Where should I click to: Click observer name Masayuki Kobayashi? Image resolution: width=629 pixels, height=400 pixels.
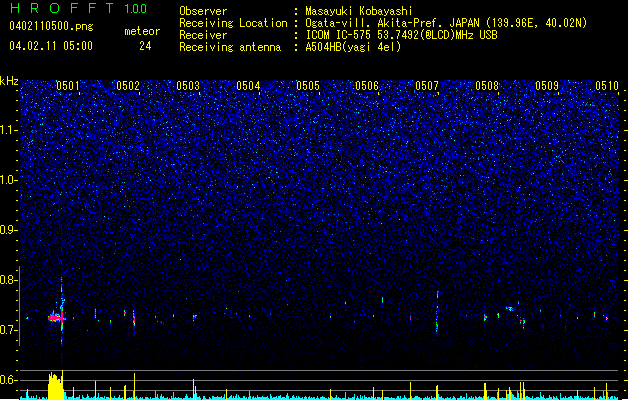point(359,11)
